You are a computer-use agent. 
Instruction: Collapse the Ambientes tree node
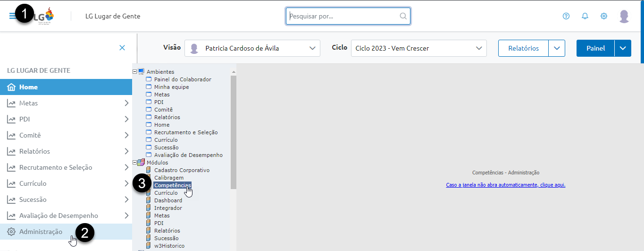135,72
